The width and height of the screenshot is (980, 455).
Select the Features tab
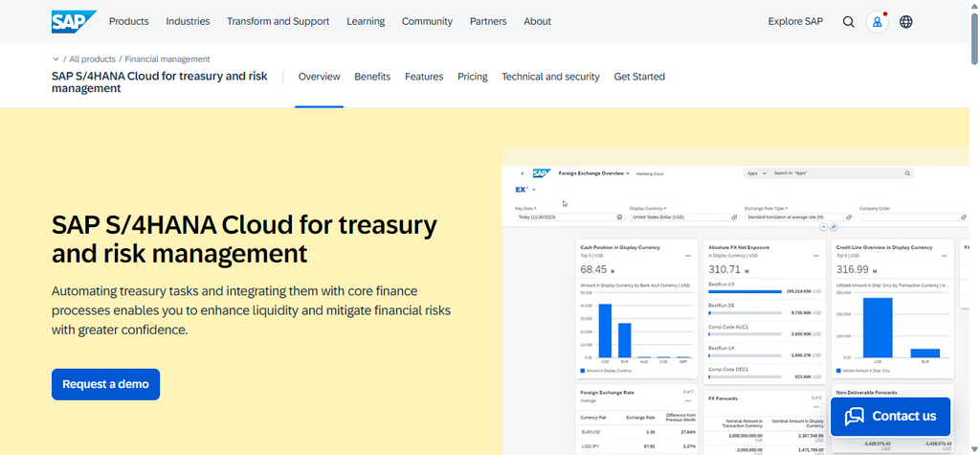click(424, 77)
